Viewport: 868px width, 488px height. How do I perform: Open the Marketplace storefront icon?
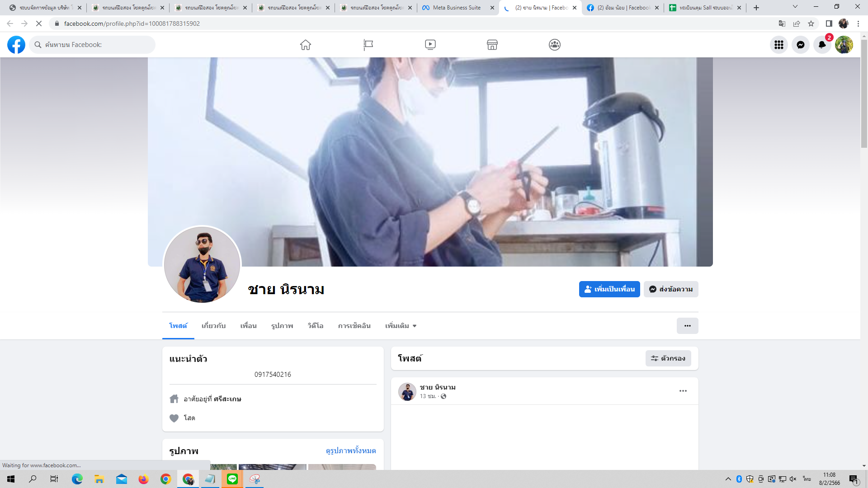click(x=492, y=45)
